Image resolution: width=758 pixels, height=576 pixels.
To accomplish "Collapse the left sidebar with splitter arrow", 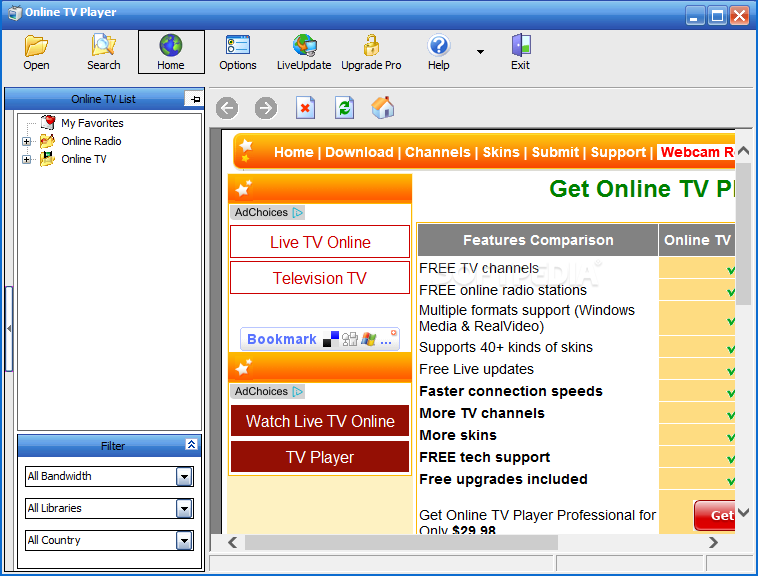I will 9,329.
